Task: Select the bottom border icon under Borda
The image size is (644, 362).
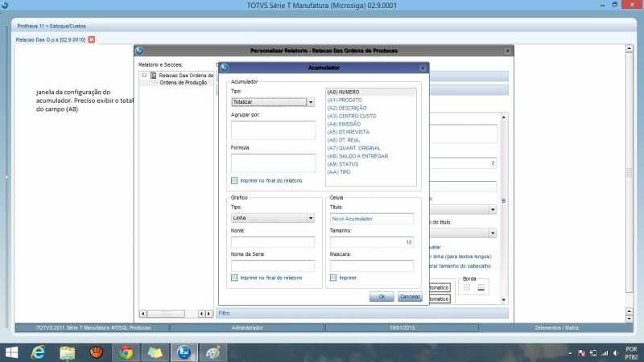Action: pyautogui.click(x=481, y=287)
